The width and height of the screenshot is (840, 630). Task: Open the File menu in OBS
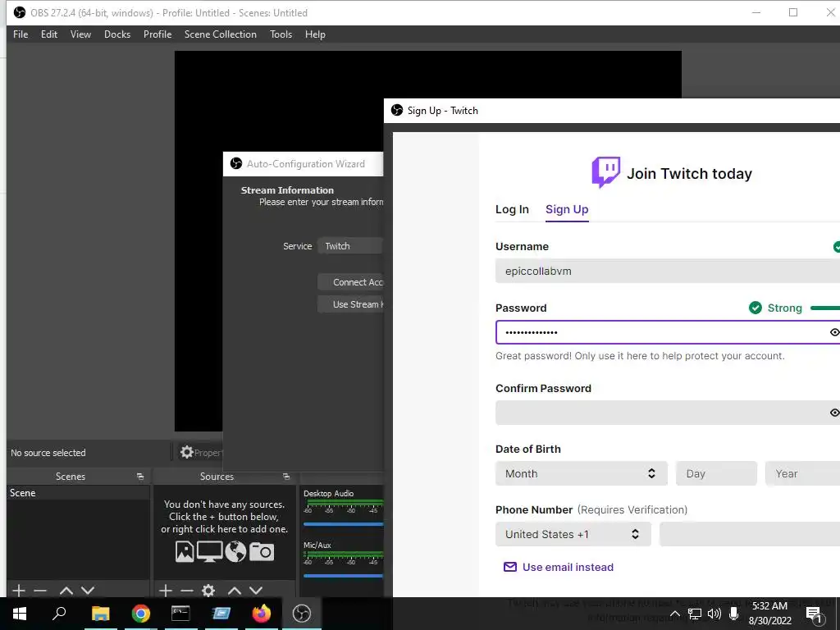point(21,34)
